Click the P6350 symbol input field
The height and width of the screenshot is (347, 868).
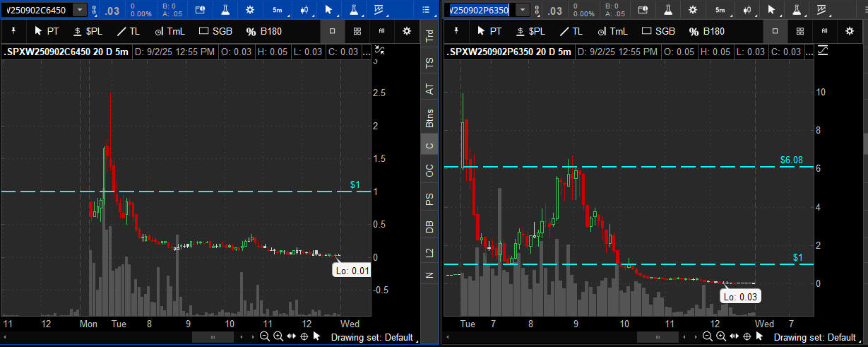point(480,10)
